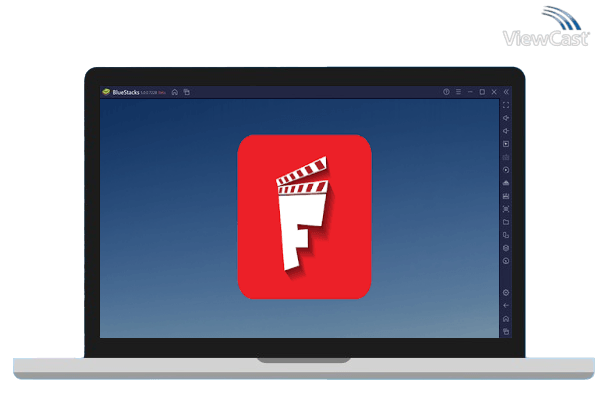Viewport: 602px width, 414px height.
Task: Click the stacked layers sidebar icon
Action: click(506, 248)
